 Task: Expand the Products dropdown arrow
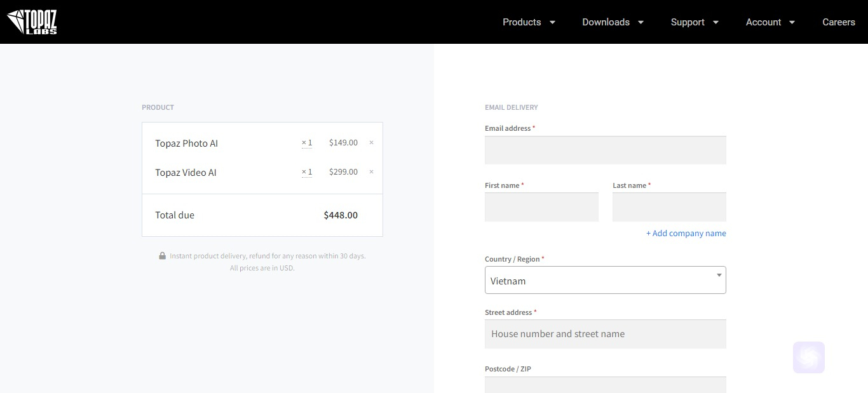pos(552,22)
